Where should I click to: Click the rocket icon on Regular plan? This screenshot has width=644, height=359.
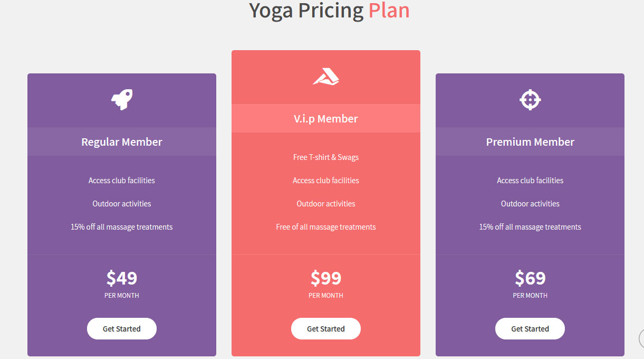tap(122, 100)
